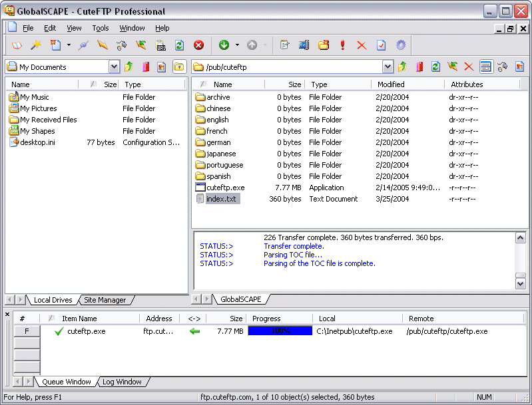
Task: Click the red exclamation Execute icon
Action: pyautogui.click(x=343, y=45)
